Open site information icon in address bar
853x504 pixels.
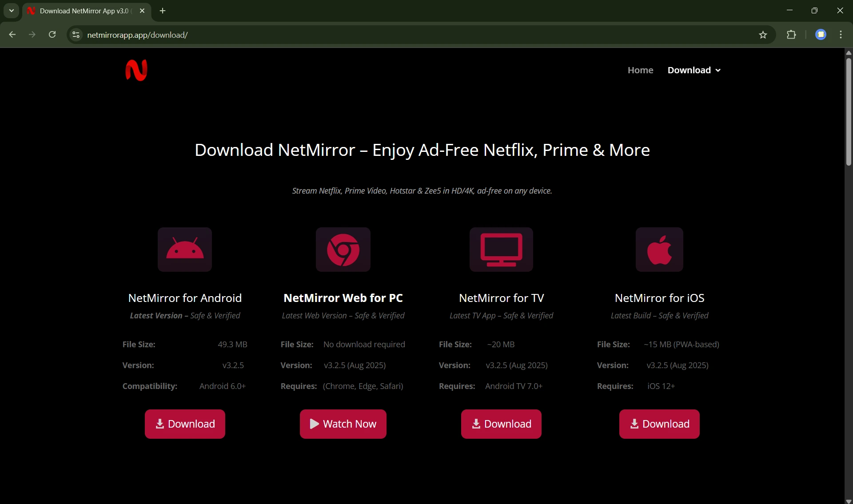point(76,35)
